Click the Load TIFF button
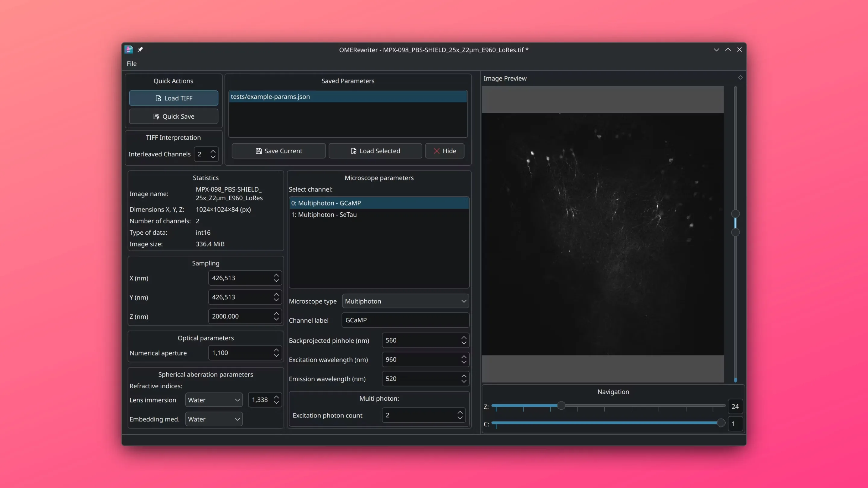 click(174, 98)
